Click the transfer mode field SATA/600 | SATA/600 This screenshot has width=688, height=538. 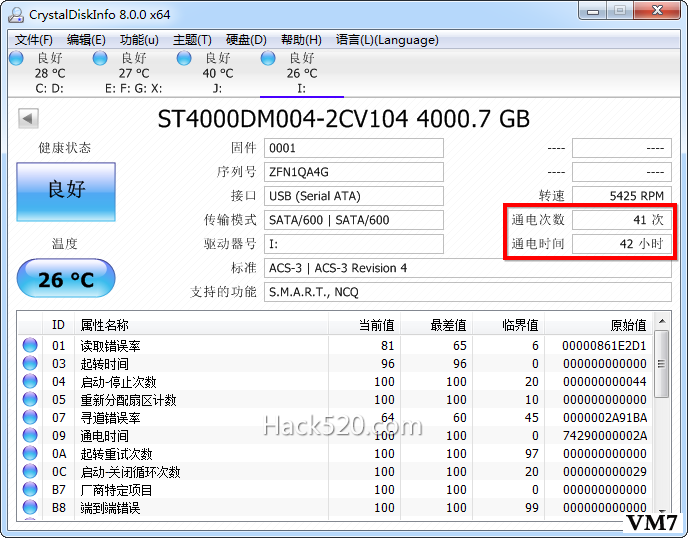coord(354,220)
